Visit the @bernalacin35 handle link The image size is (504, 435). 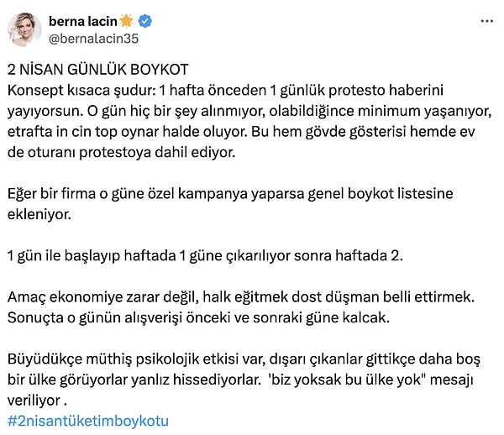(x=93, y=39)
